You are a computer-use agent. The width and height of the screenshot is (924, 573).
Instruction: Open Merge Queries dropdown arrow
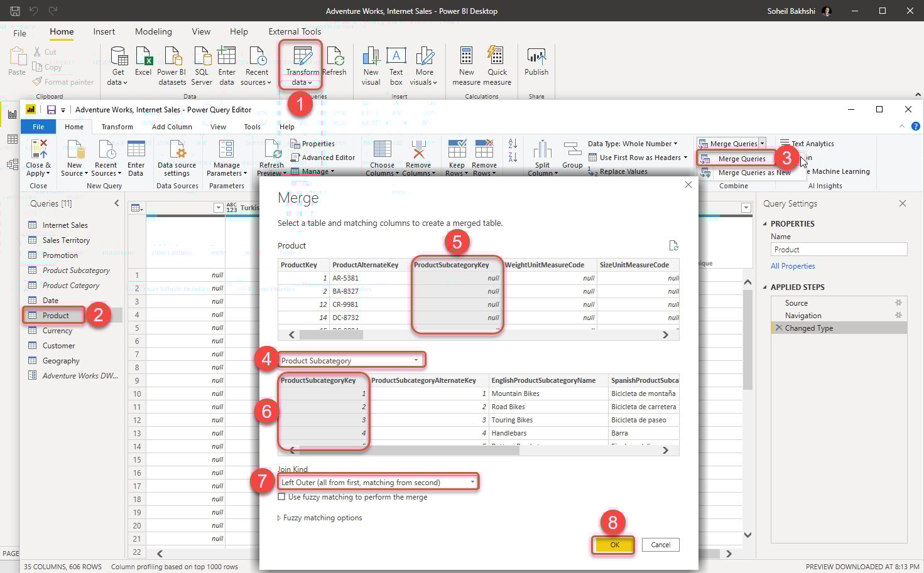tap(762, 144)
